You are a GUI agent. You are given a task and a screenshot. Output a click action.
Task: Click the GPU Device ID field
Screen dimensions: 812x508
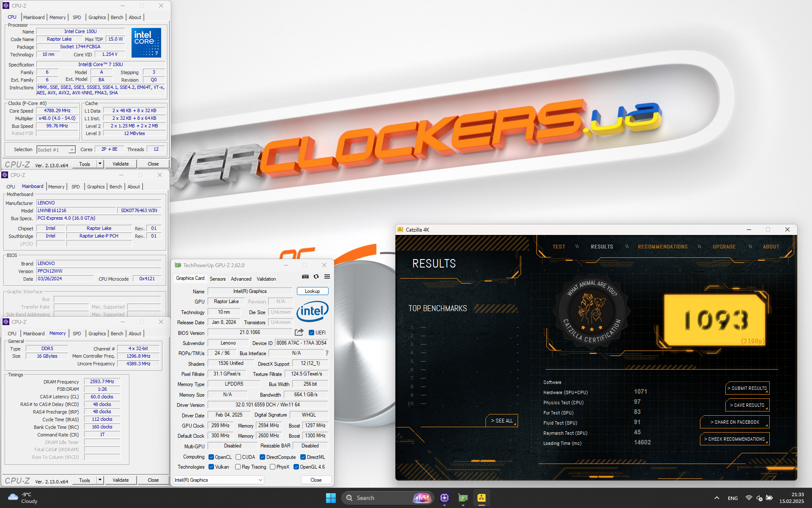pyautogui.click(x=302, y=343)
